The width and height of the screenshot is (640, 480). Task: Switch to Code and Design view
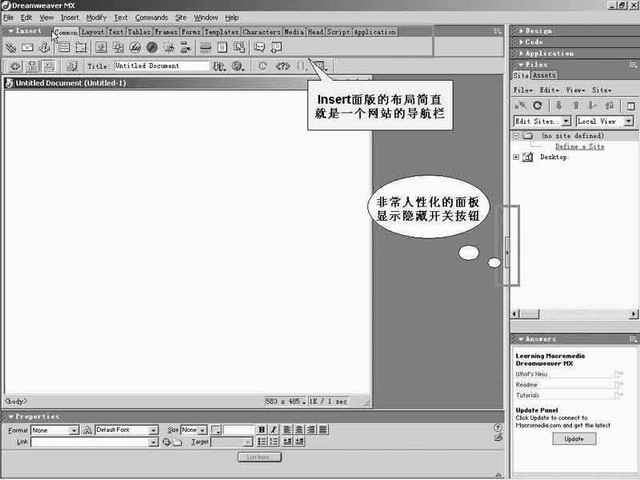32,66
